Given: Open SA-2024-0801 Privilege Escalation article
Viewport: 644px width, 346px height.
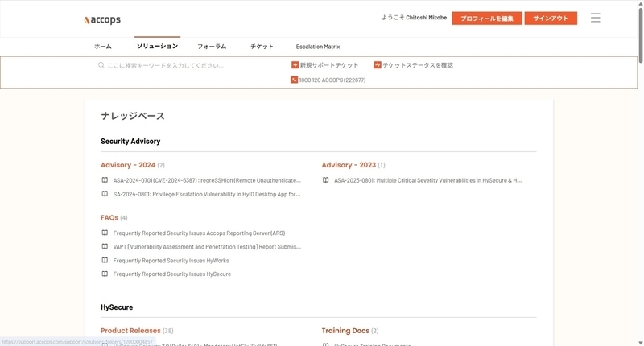Looking at the screenshot, I should [x=207, y=194].
